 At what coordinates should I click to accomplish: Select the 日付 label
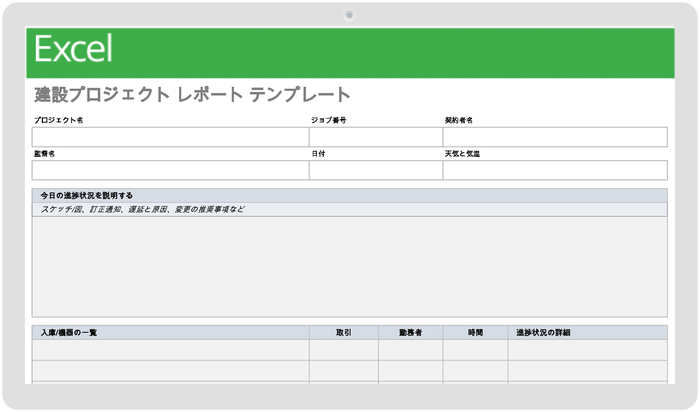pyautogui.click(x=318, y=154)
